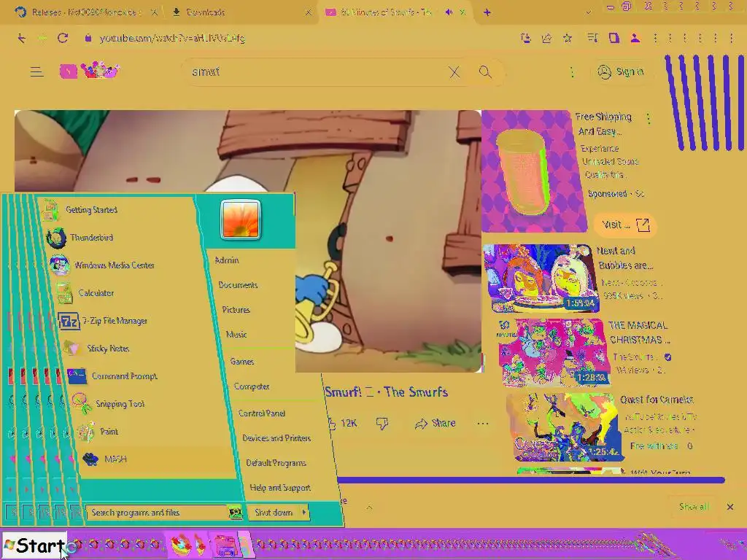Image resolution: width=747 pixels, height=560 pixels.
Task: Click the site lock icon in the address bar
Action: pyautogui.click(x=88, y=39)
